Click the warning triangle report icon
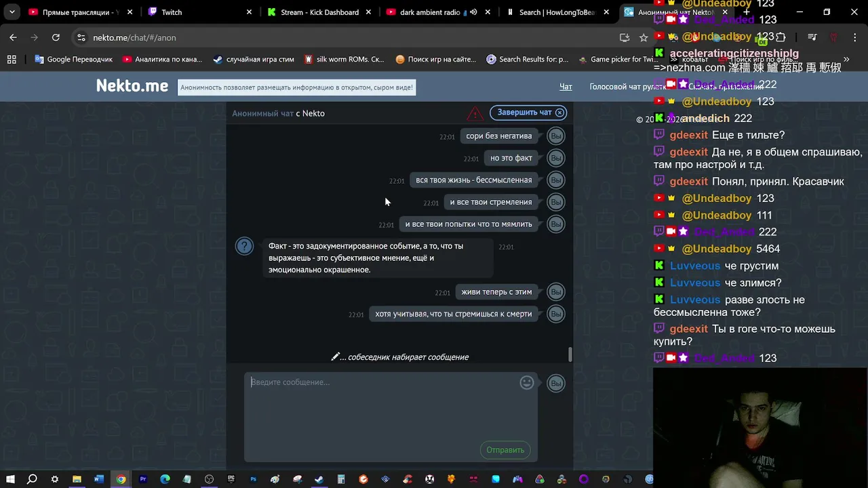This screenshot has width=868, height=488. 475,113
